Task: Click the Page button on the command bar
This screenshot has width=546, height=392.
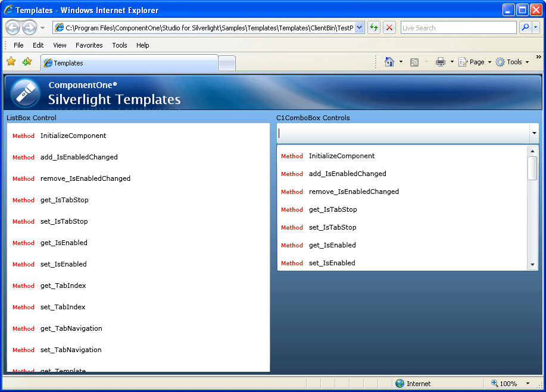Action: click(475, 61)
